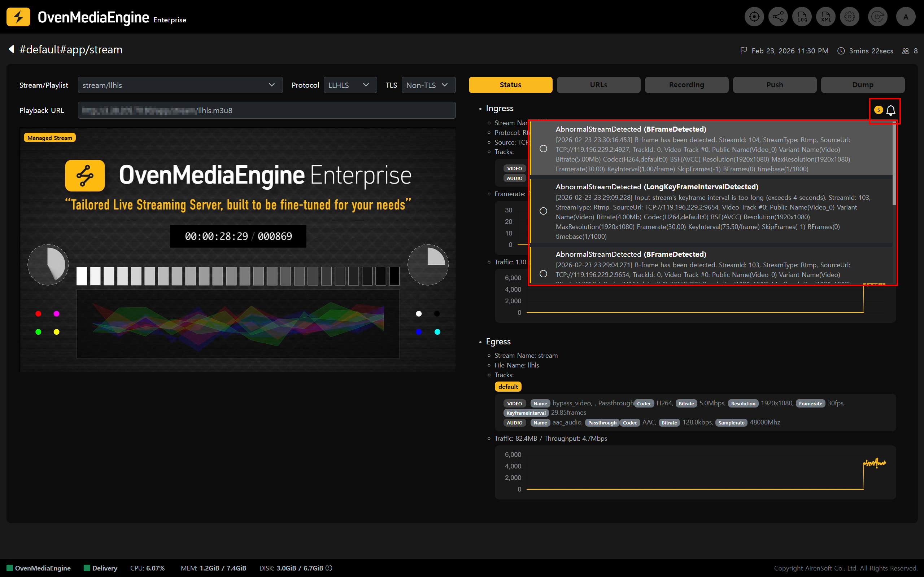Click the notification bell icon
The height and width of the screenshot is (577, 924).
pyautogui.click(x=890, y=110)
